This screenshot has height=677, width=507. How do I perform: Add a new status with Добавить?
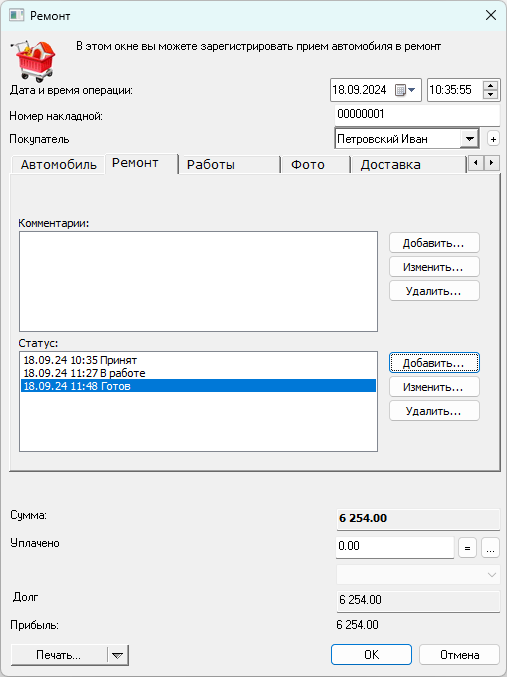434,363
